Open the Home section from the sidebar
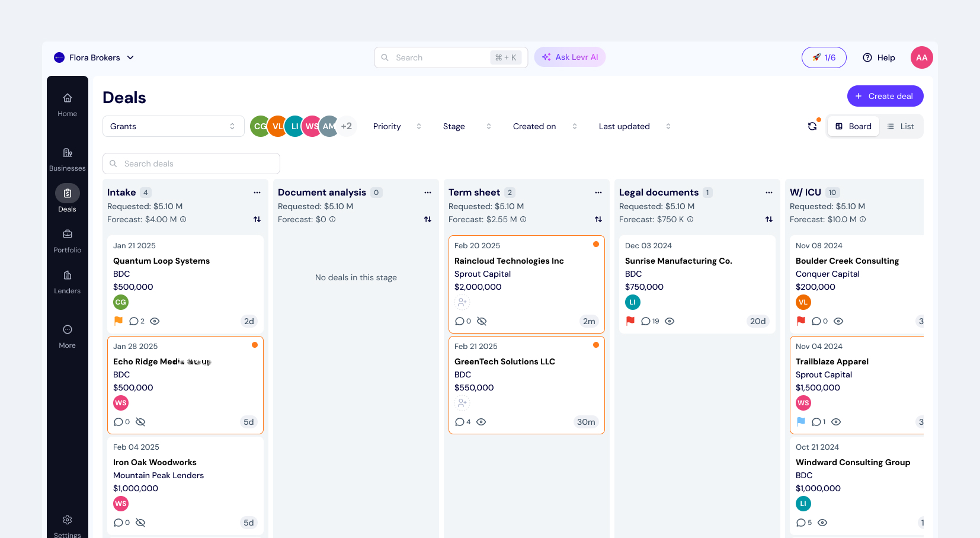The height and width of the screenshot is (538, 980). click(67, 103)
